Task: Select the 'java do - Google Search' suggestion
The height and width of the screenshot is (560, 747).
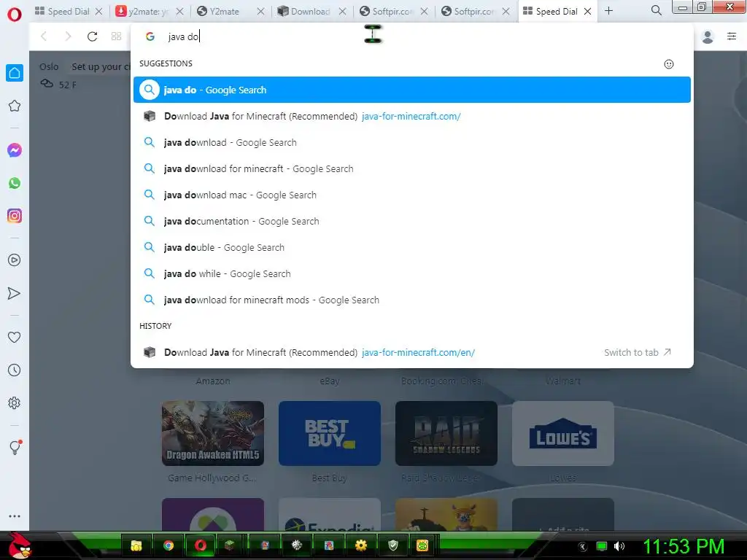Action: pos(412,90)
